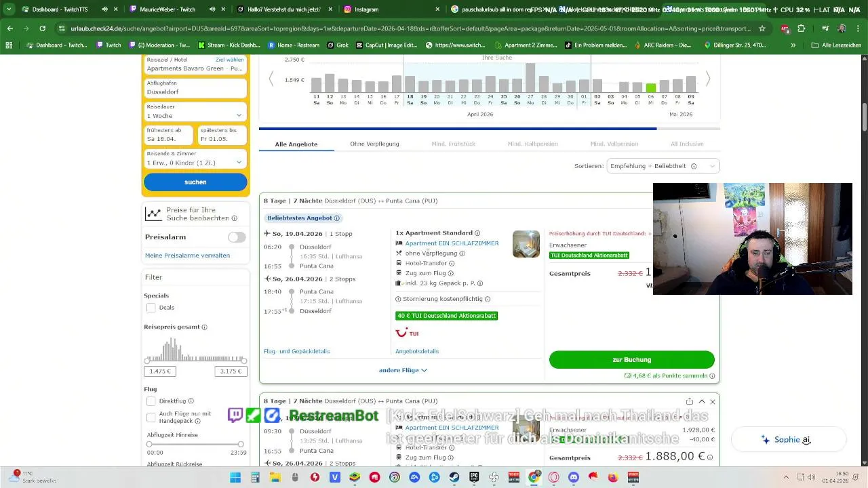Show previous dates in the price chart
The width and height of the screenshot is (868, 488).
(x=271, y=79)
